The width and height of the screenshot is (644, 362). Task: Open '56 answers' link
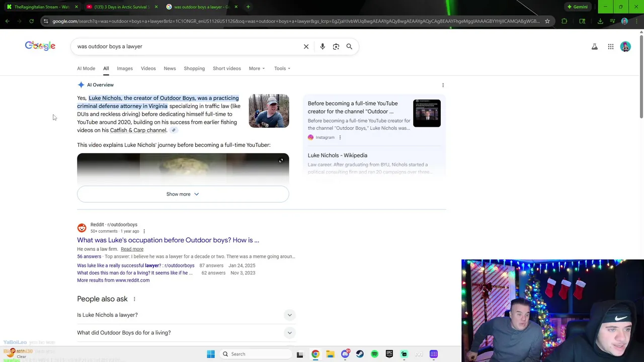click(89, 256)
